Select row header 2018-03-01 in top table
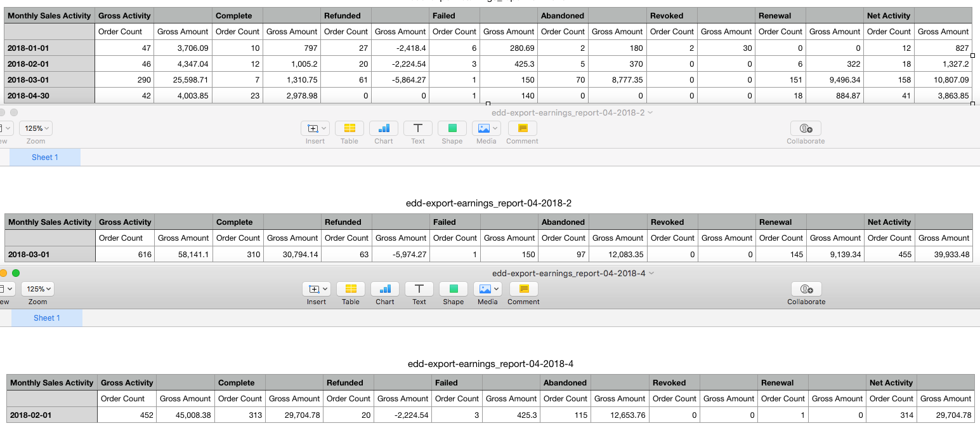This screenshot has width=980, height=428. [49, 79]
